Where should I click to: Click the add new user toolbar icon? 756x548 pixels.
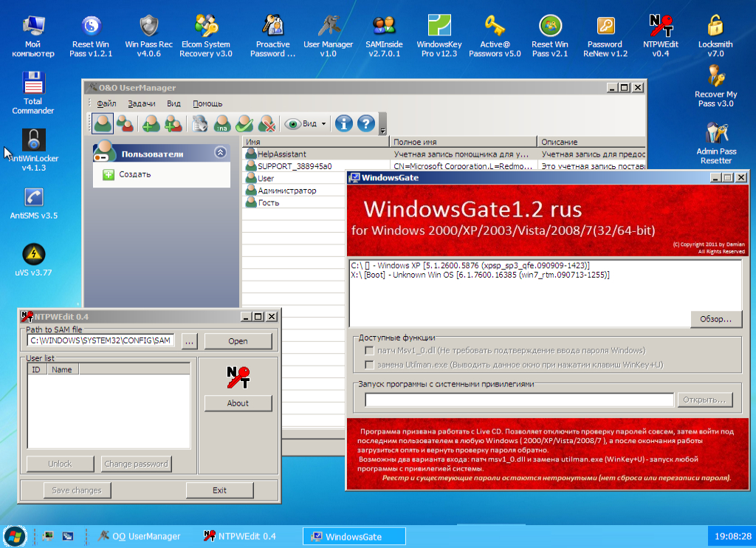[151, 123]
